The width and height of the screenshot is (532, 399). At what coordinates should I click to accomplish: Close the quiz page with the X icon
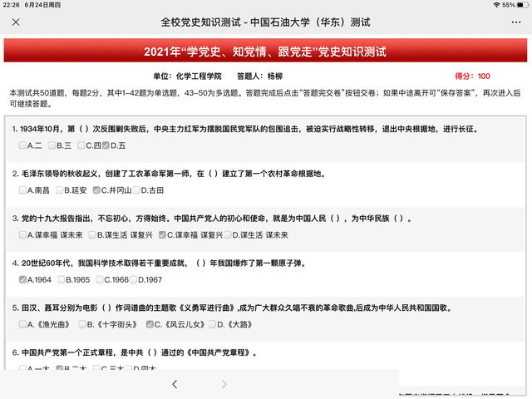pos(17,21)
